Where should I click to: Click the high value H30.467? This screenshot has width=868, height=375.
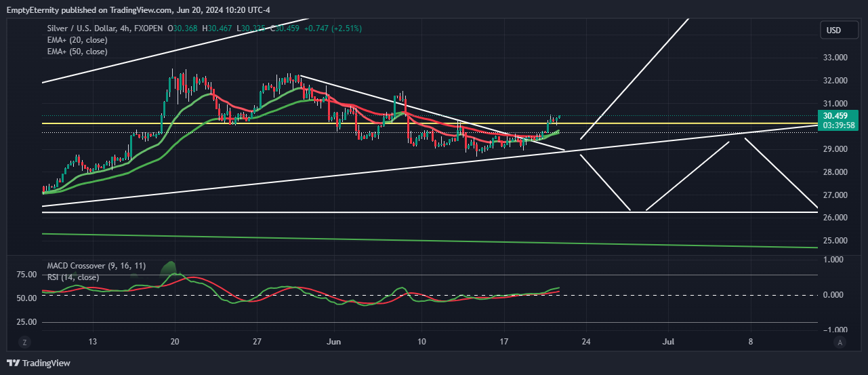click(x=216, y=28)
